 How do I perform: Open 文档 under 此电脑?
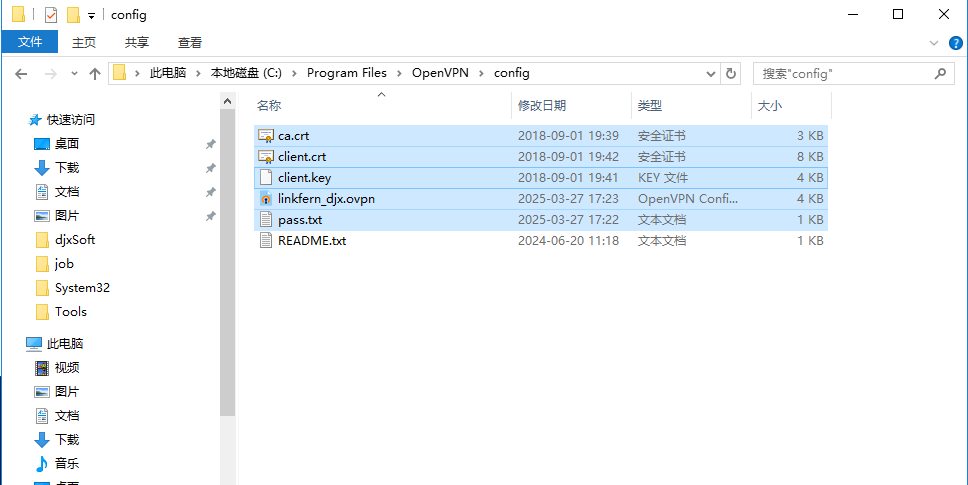point(67,416)
